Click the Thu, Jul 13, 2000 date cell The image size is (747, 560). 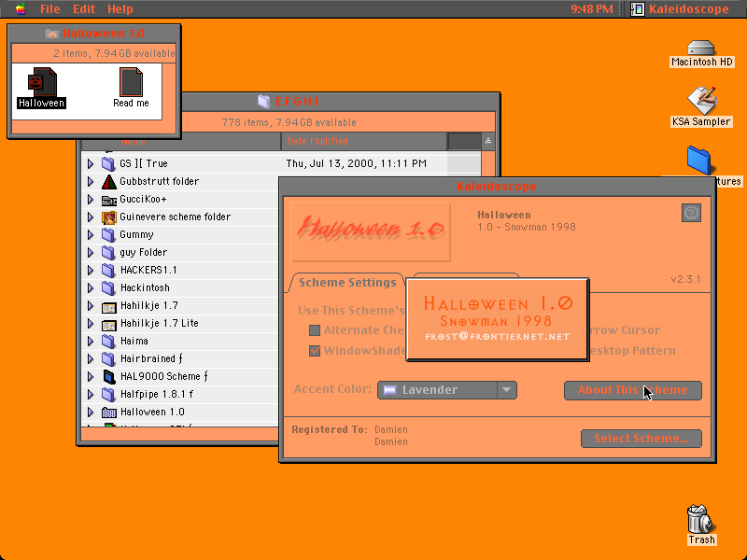[356, 164]
